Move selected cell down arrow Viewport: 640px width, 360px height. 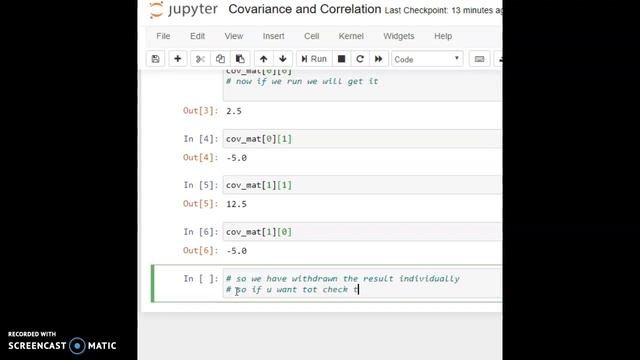click(283, 59)
